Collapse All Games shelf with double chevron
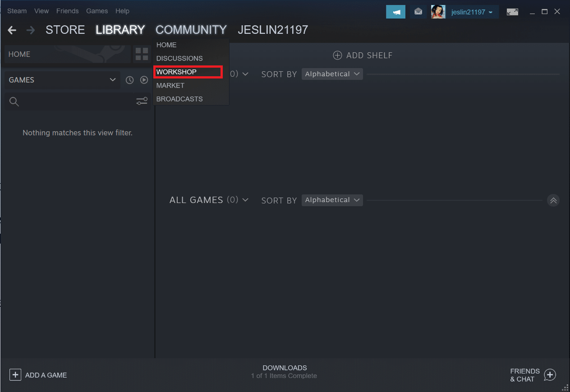Screen dimensions: 570x392 (553, 200)
